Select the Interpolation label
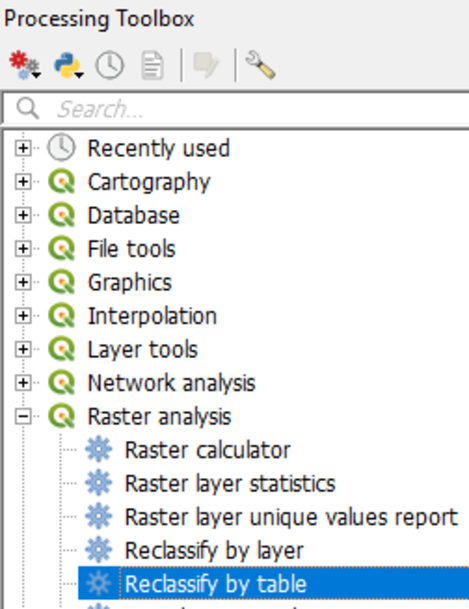The width and height of the screenshot is (469, 609). pyautogui.click(x=152, y=316)
